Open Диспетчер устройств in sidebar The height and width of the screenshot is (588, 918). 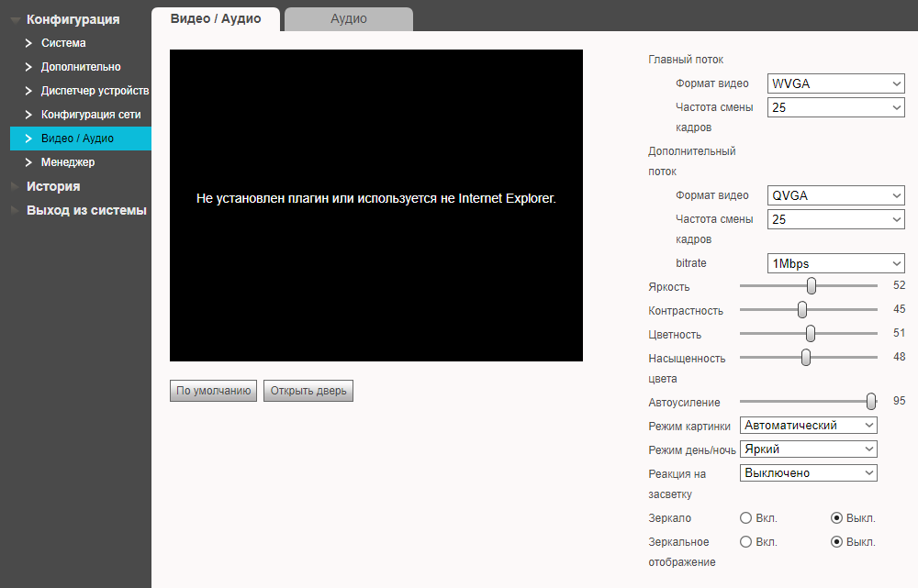click(94, 91)
